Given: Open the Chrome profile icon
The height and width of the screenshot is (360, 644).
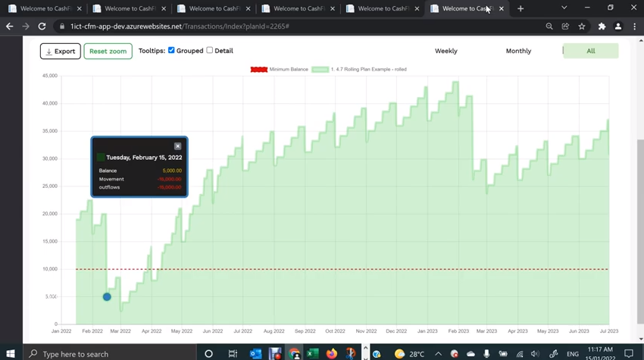Looking at the screenshot, I should [617, 27].
